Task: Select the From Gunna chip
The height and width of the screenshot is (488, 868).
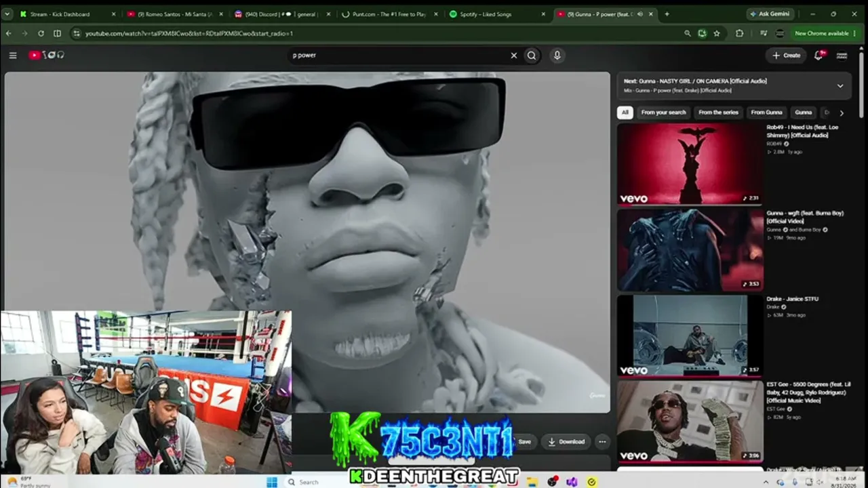Action: 766,113
